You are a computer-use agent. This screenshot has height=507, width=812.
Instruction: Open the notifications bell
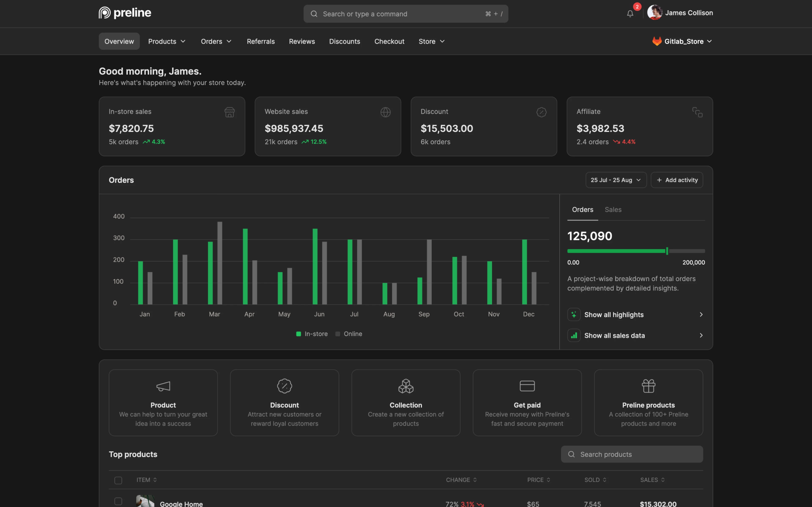[x=630, y=14]
